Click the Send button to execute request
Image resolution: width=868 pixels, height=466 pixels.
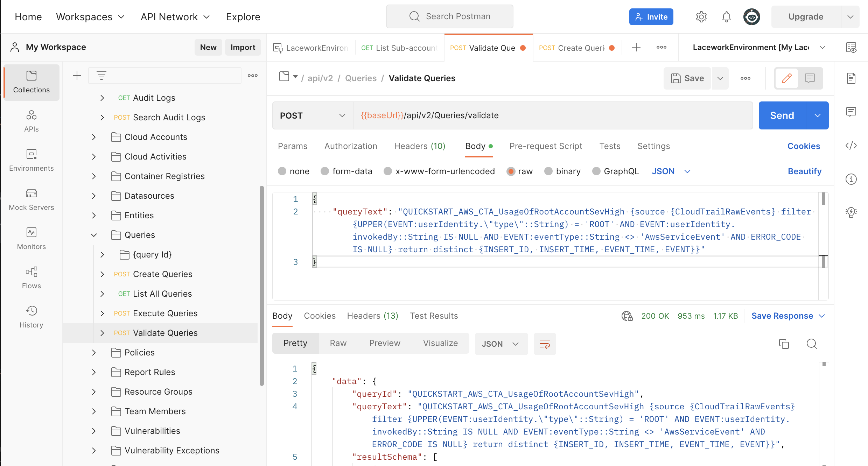pyautogui.click(x=783, y=115)
